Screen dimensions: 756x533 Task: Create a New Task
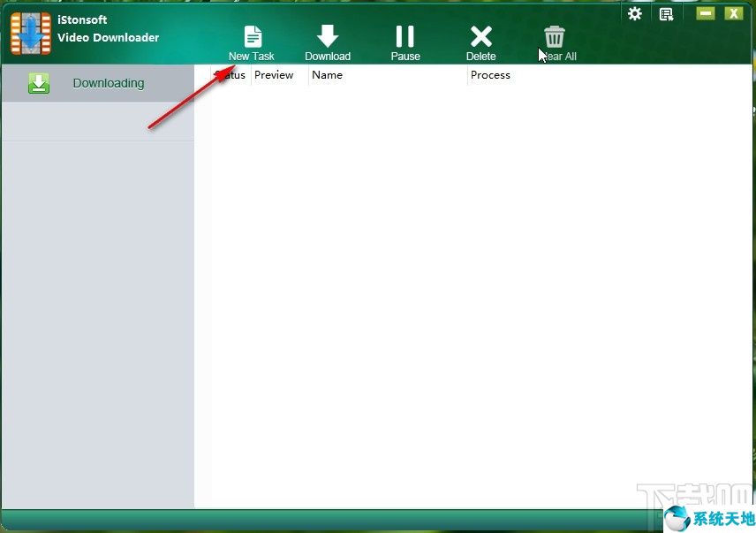(x=251, y=35)
